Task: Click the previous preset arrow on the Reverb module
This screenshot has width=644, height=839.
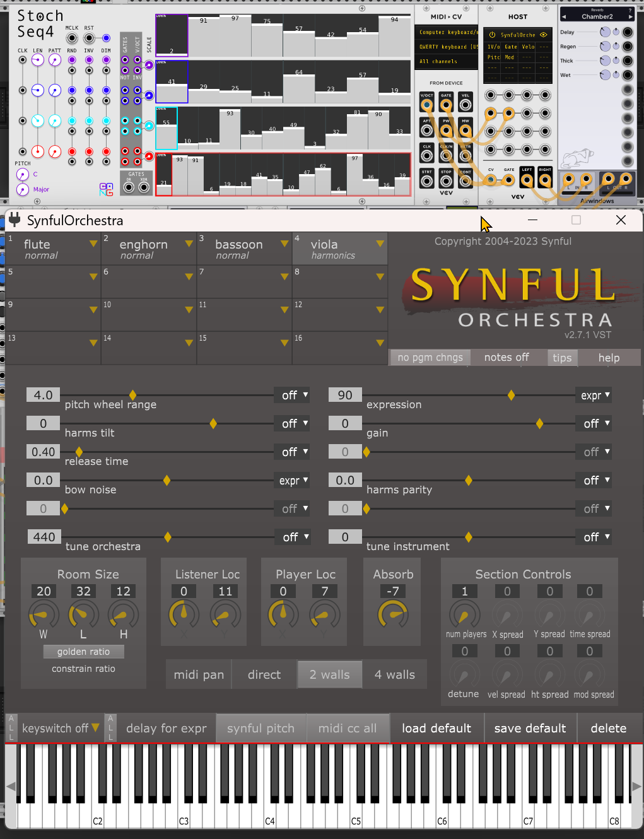Action: click(564, 16)
